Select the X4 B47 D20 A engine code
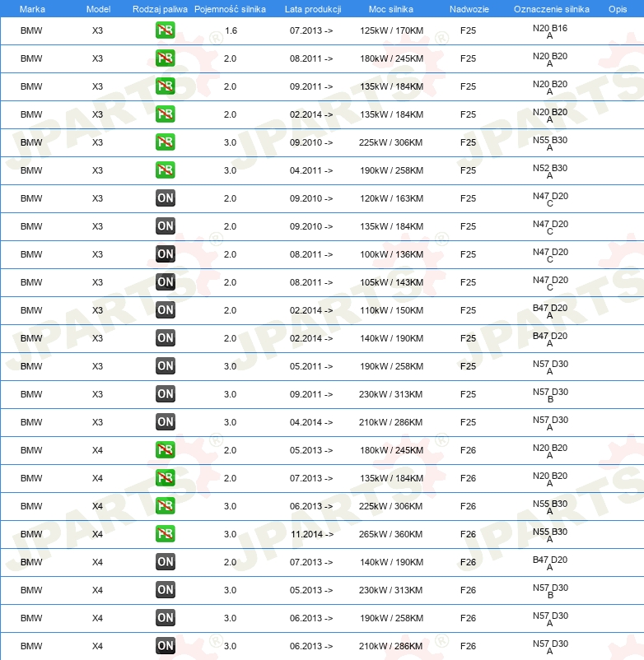 (x=549, y=563)
